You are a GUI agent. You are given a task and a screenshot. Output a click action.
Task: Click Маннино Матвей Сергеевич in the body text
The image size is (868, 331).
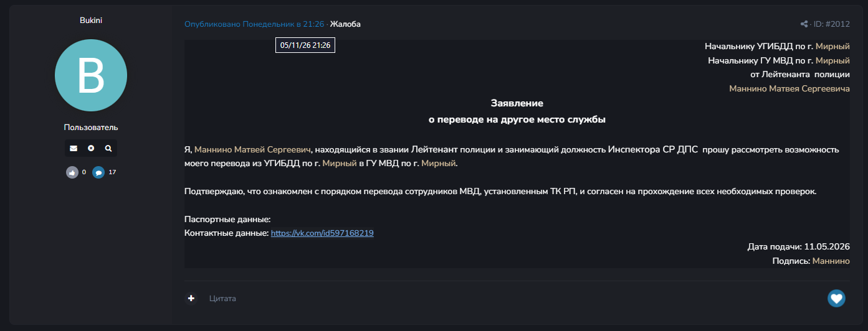(252, 150)
